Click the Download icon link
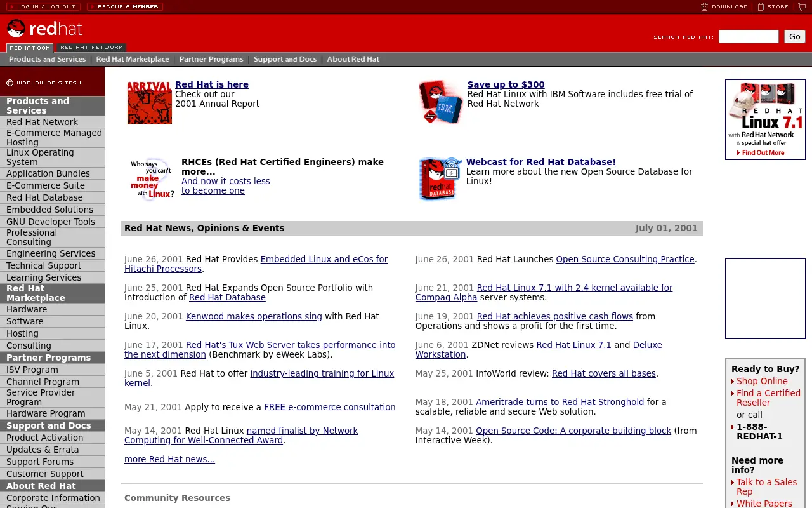This screenshot has height=508, width=812. (724, 6)
